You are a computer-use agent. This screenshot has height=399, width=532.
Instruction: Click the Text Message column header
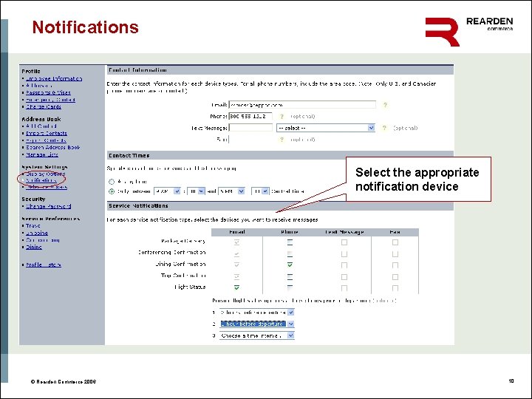344,232
